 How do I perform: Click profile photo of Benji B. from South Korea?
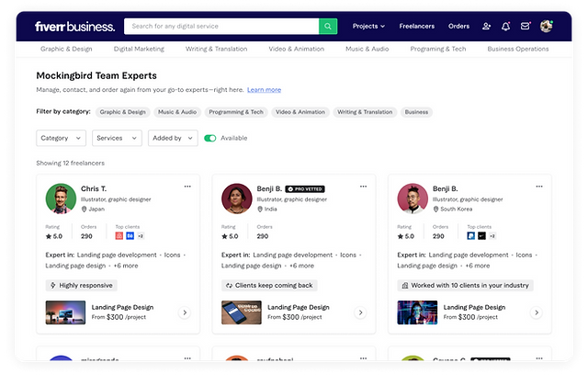tap(413, 199)
